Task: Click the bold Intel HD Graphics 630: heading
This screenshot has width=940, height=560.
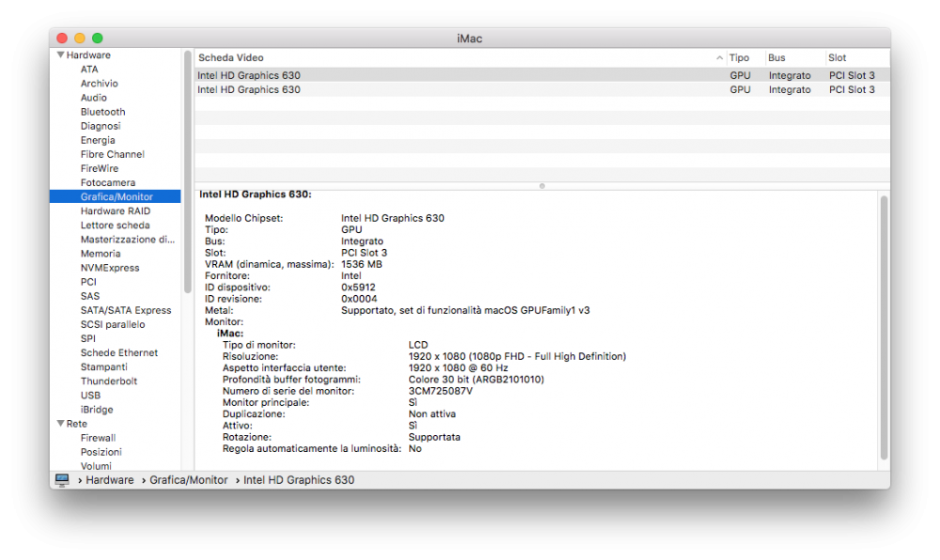Action: click(256, 194)
